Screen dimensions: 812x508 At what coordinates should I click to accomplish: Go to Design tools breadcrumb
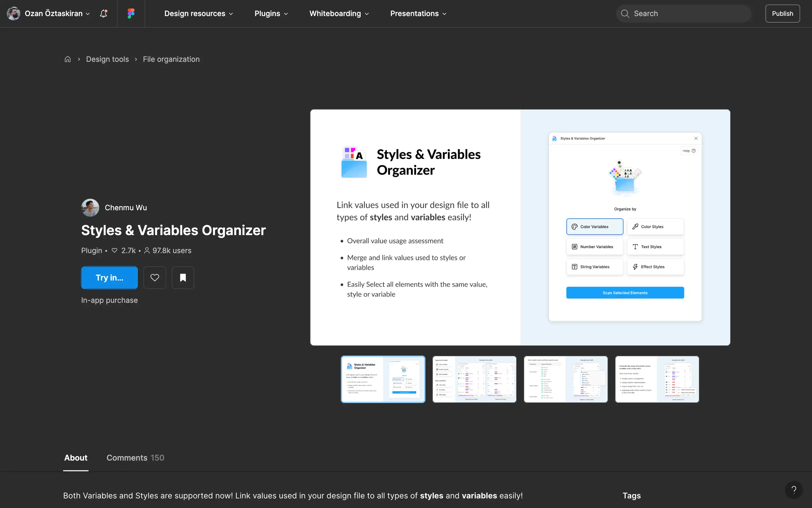[x=107, y=59]
